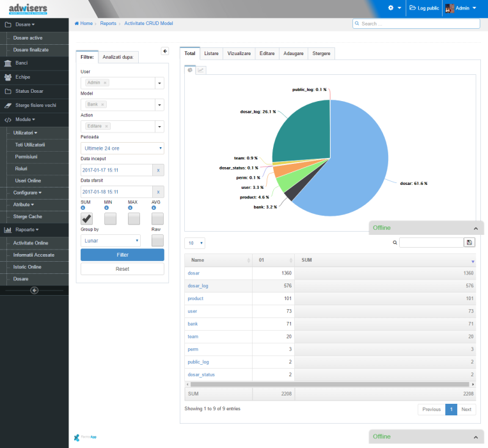Viewport: 488px width, 448px height.
Task: Click the AVG info icon
Action: [x=153, y=207]
